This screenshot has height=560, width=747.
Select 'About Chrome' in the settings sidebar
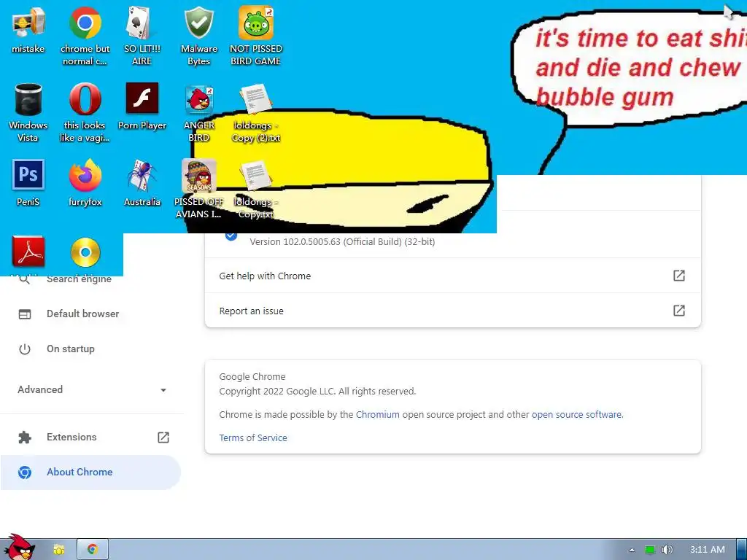[90, 472]
